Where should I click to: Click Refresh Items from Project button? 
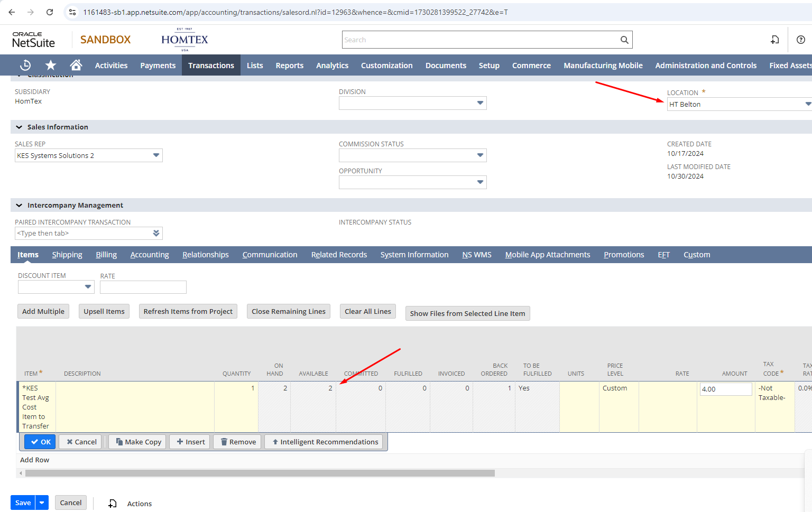tap(188, 311)
